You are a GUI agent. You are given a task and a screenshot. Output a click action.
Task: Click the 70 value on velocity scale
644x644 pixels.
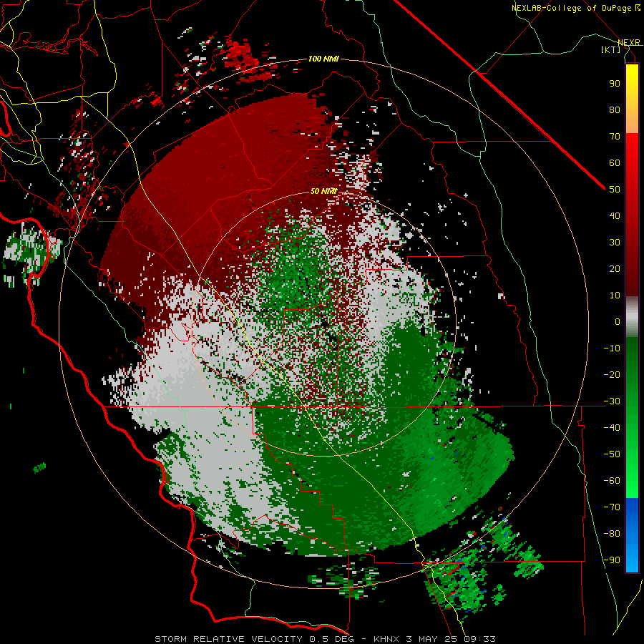point(615,137)
